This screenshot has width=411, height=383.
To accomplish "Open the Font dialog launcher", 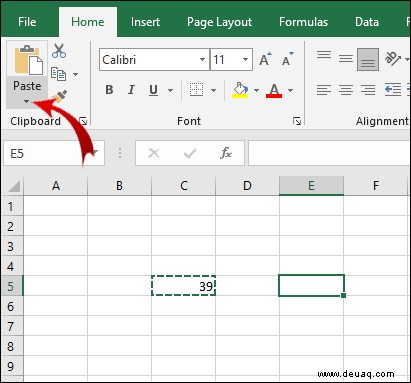I will (297, 121).
